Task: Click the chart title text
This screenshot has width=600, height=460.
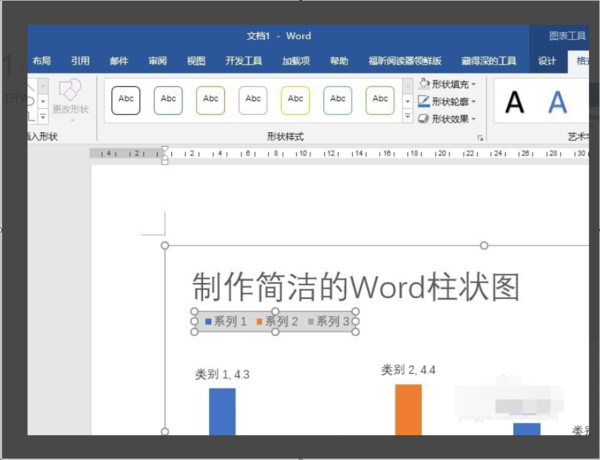Action: 356,287
